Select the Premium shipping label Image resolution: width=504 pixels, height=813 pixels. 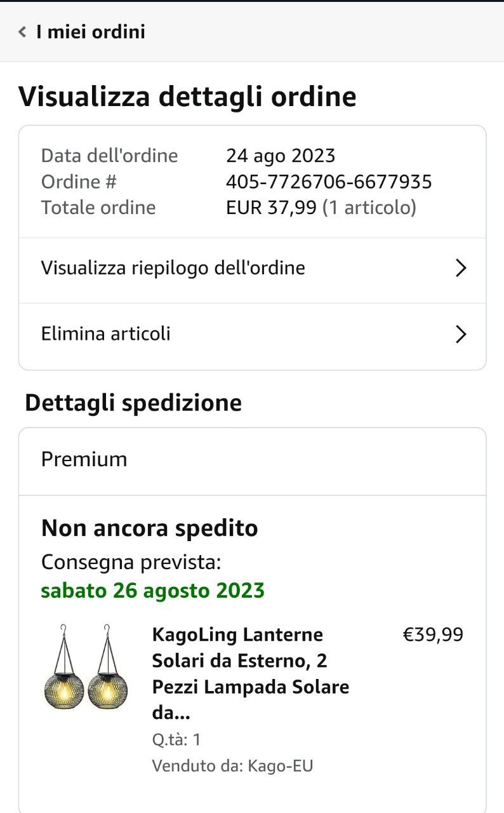(84, 459)
